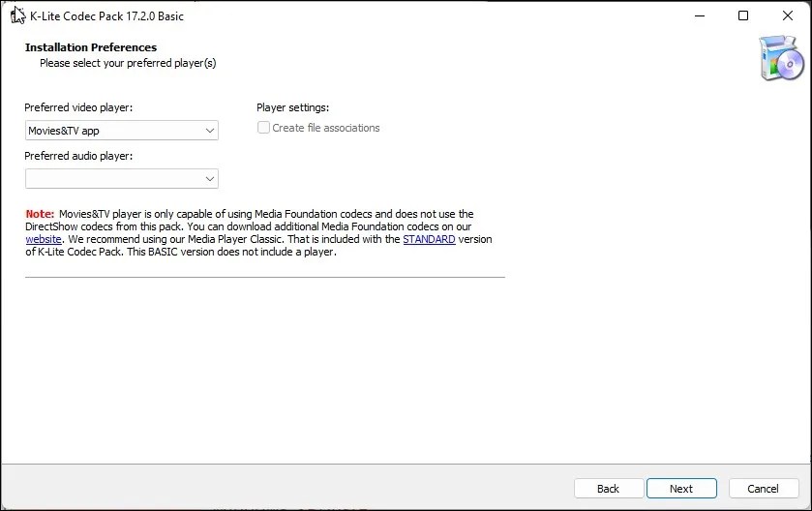
Task: Click the K-Lite installer title bar icon
Action: point(17,15)
